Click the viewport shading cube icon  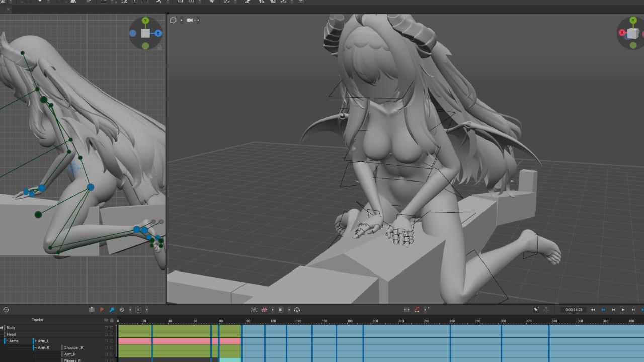coord(173,20)
